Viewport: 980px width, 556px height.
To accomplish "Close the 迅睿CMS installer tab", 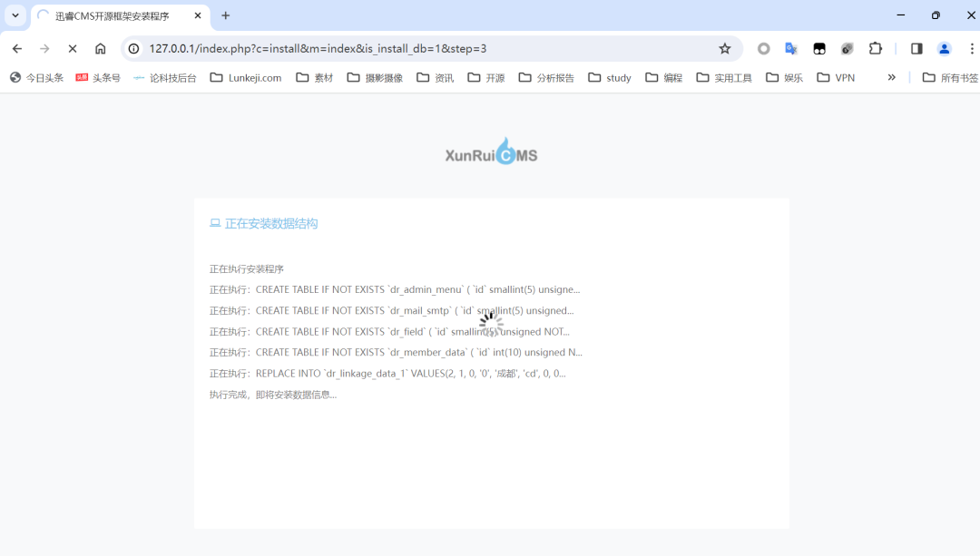I will 198,15.
